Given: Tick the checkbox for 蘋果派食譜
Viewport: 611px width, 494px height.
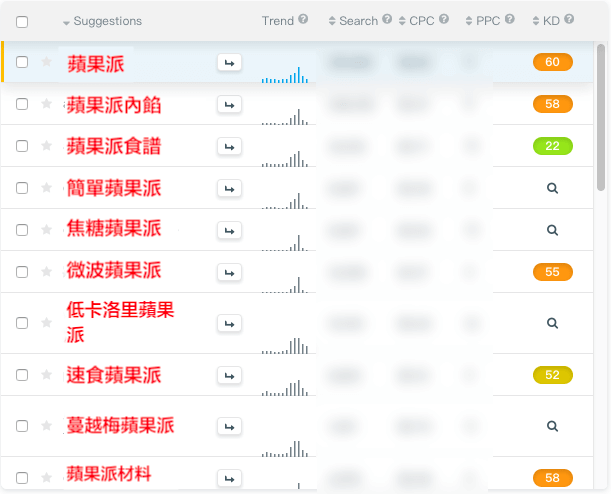Looking at the screenshot, I should pyautogui.click(x=22, y=146).
